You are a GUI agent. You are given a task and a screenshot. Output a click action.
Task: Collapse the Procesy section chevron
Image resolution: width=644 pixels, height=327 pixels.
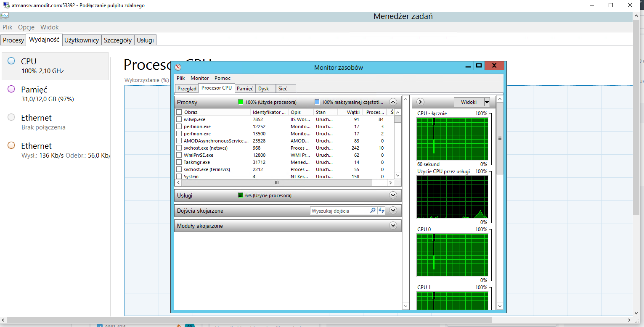tap(393, 102)
